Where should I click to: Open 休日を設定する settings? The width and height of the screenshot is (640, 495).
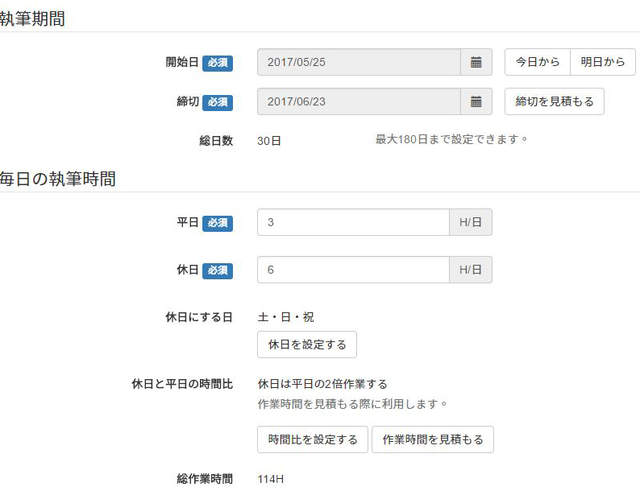(x=307, y=344)
